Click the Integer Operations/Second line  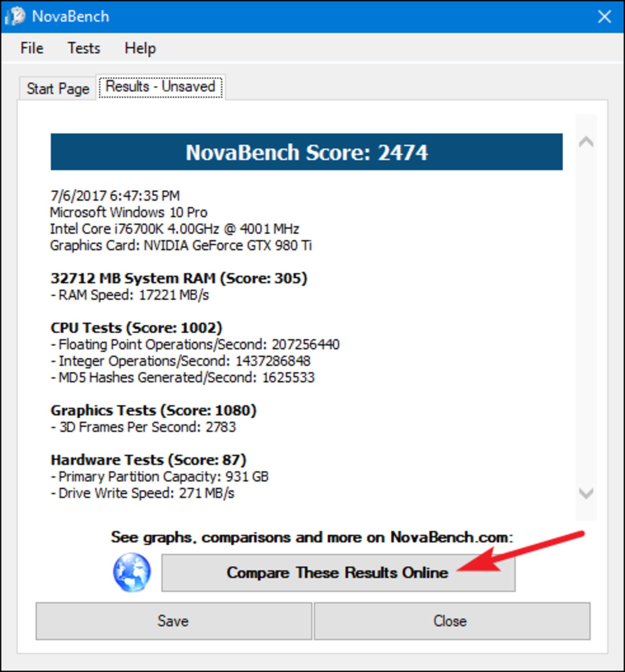pyautogui.click(x=181, y=361)
